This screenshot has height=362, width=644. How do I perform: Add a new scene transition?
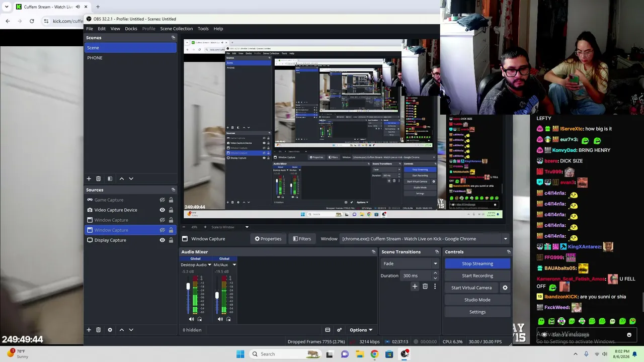point(415,287)
